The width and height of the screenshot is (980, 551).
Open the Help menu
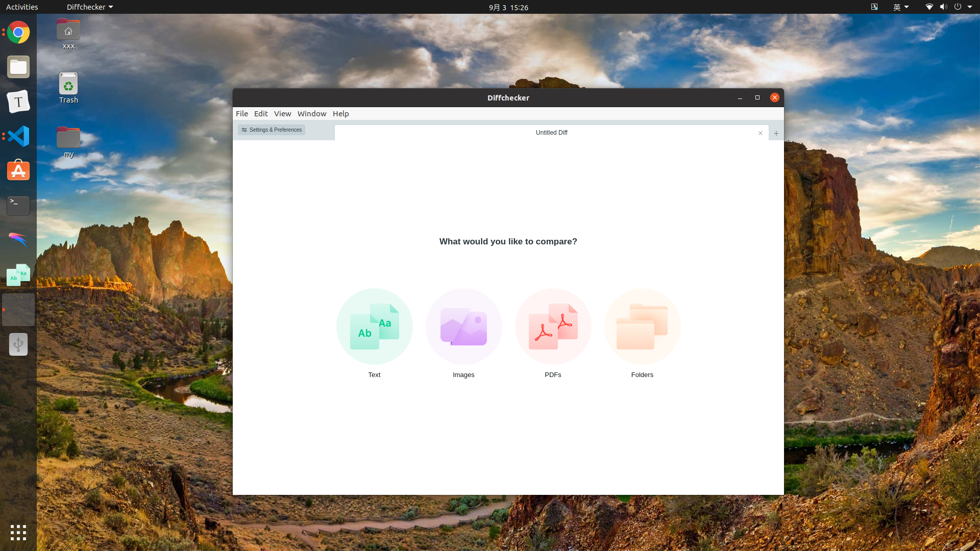click(x=340, y=114)
